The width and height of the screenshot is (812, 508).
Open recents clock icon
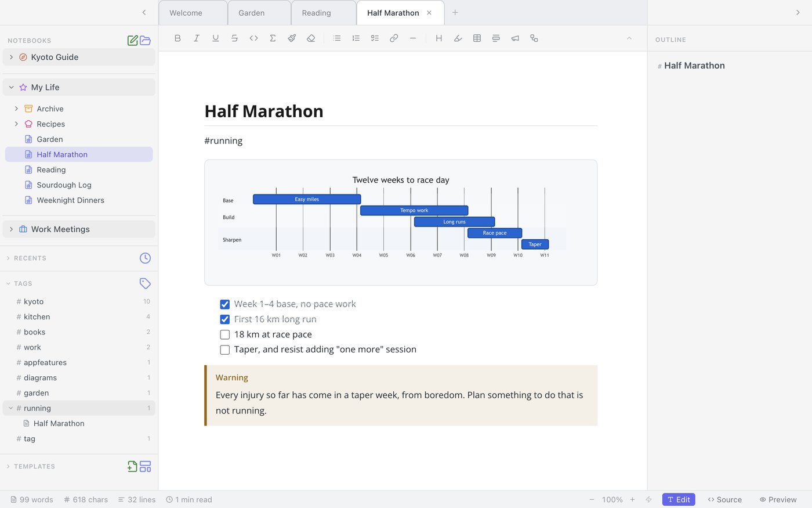click(145, 258)
